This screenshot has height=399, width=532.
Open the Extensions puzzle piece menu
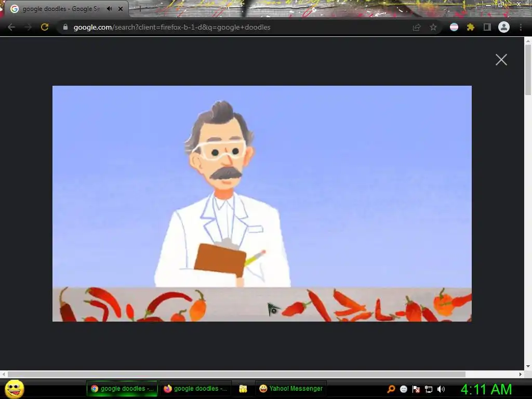(471, 27)
